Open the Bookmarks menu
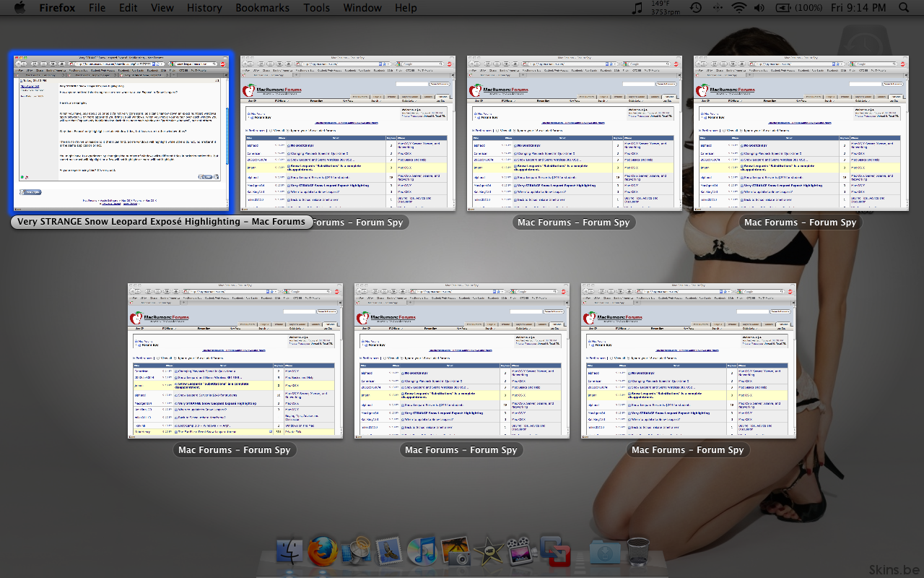The width and height of the screenshot is (924, 578). (x=262, y=7)
